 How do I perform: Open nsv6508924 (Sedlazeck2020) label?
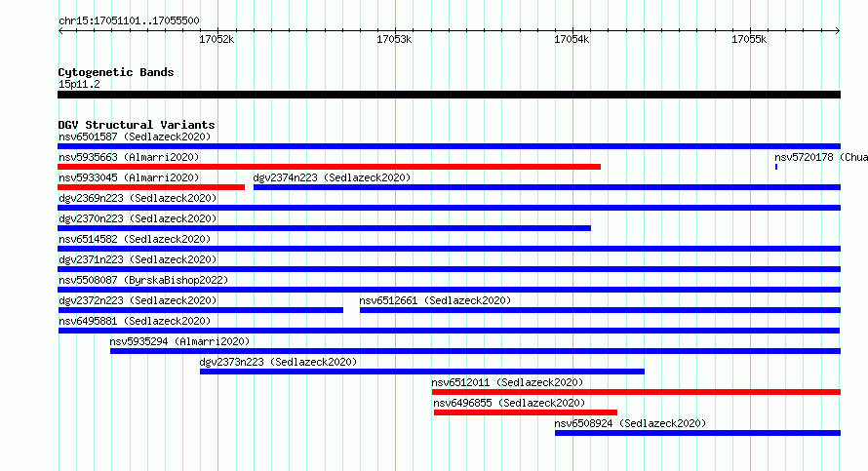coord(630,423)
